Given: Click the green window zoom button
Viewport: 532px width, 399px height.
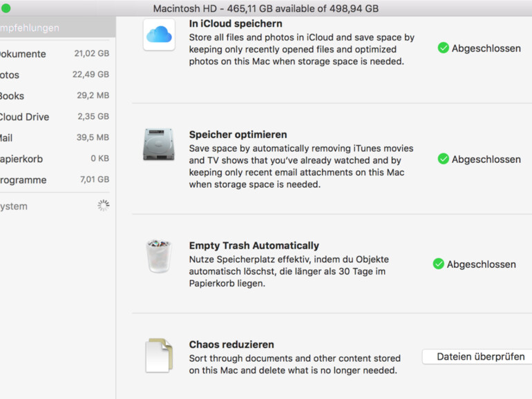Looking at the screenshot, I should tap(6, 8).
